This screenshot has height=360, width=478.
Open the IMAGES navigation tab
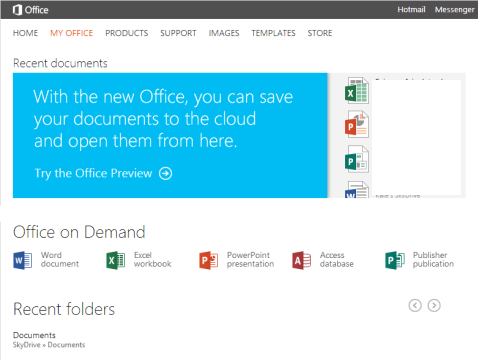224,33
